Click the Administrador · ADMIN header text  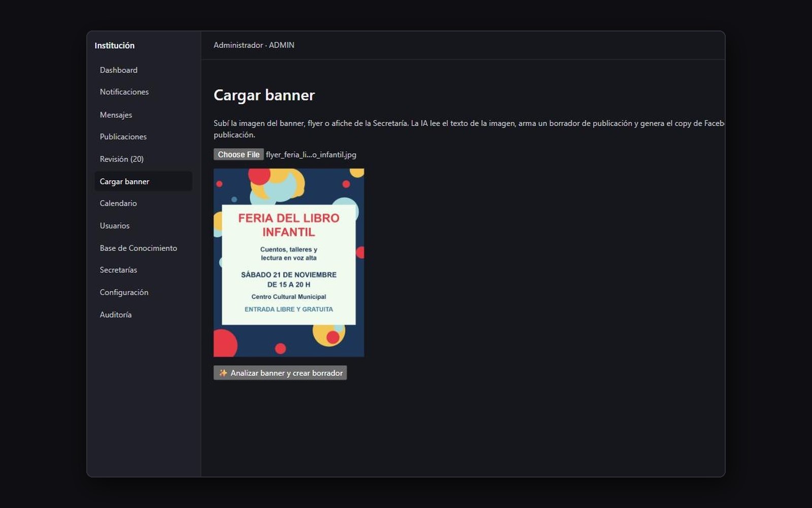[x=254, y=45]
